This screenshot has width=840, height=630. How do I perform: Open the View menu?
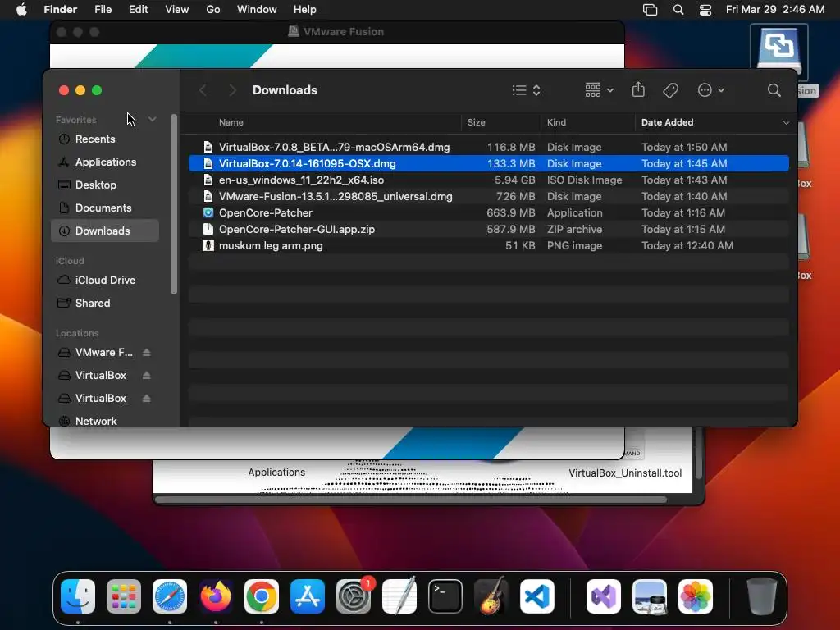(x=177, y=10)
